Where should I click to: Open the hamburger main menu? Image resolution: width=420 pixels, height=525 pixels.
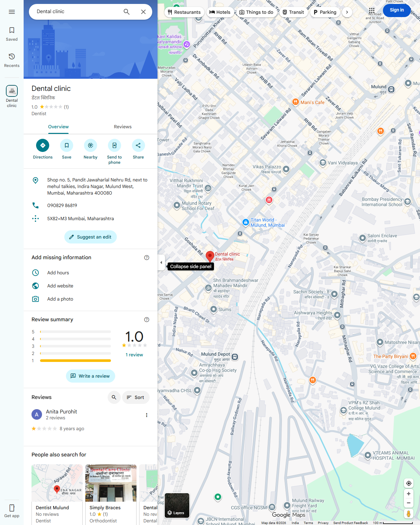pos(12,12)
